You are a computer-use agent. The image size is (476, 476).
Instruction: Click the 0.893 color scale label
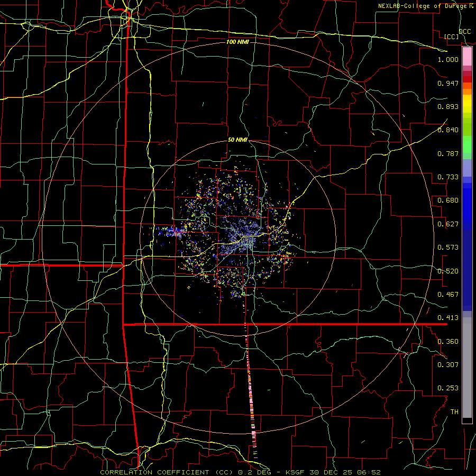point(448,106)
